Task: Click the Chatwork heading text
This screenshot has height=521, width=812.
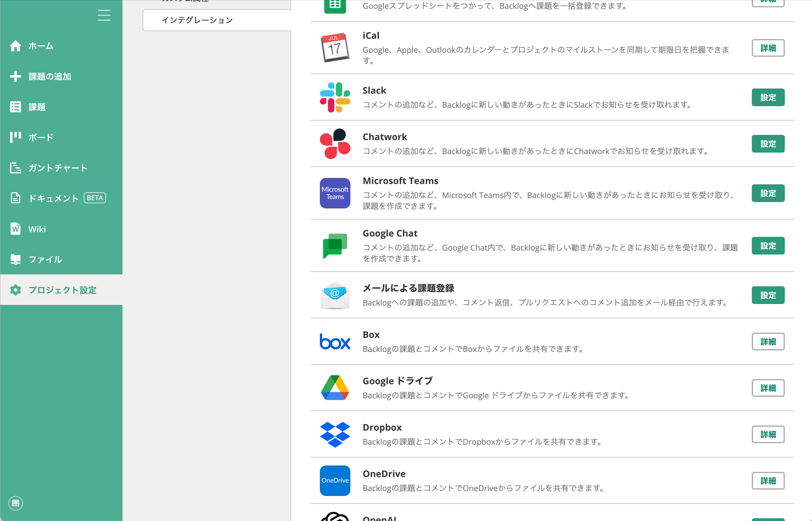Action: pyautogui.click(x=385, y=137)
